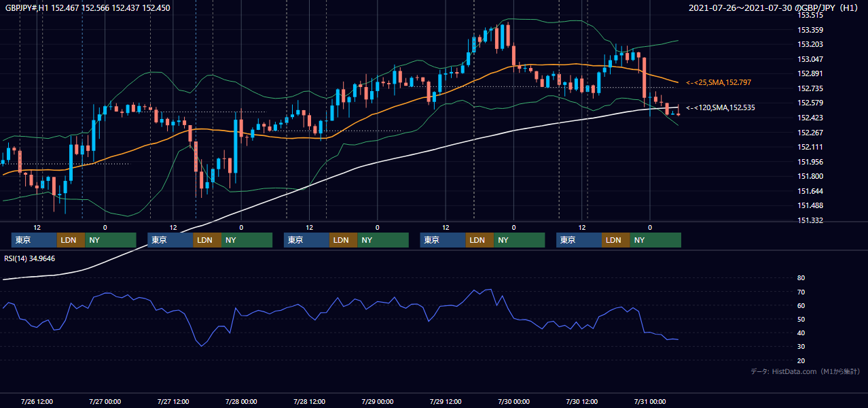This screenshot has width=868, height=408.
Task: Click the 153.359 price axis label
Action: 810,30
